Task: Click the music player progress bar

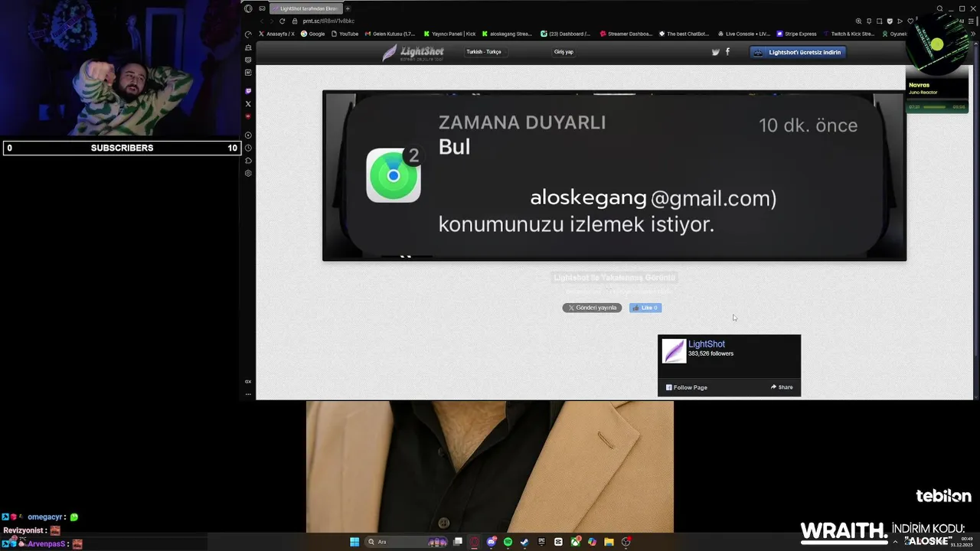Action: tap(936, 107)
